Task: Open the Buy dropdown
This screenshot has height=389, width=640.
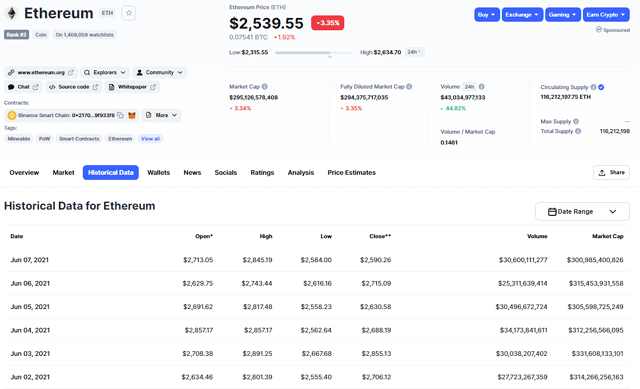Action: pos(487,15)
